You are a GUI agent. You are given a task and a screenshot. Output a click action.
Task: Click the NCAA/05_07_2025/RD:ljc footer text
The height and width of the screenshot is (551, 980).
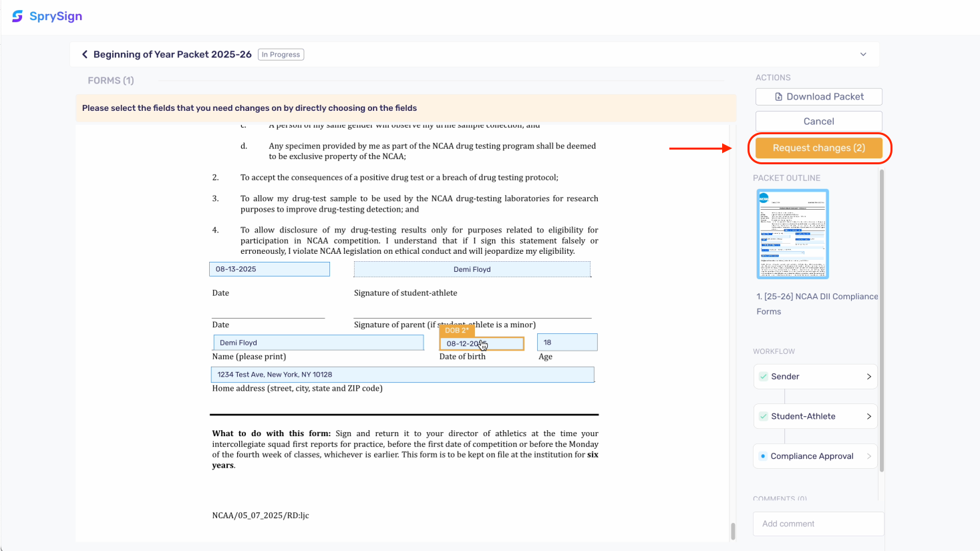261,516
